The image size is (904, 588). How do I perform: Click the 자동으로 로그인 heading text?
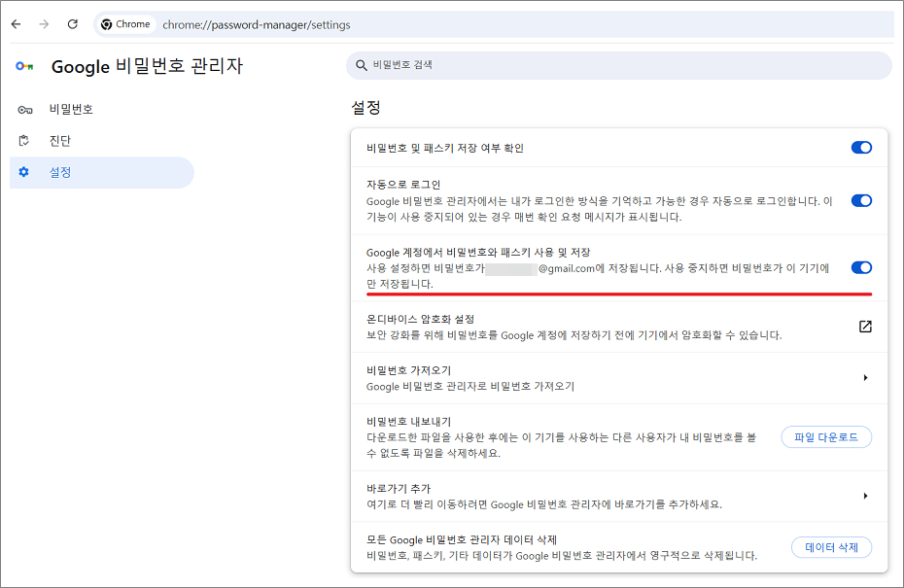coord(403,185)
